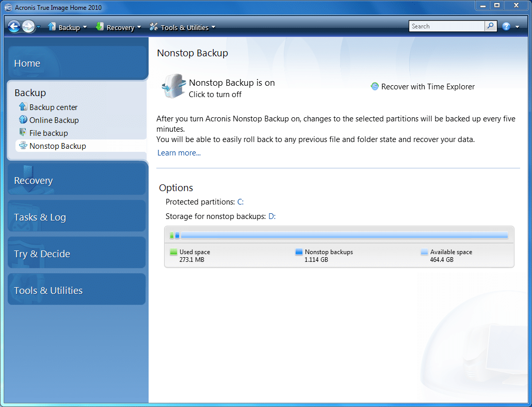Viewport: 532px width, 407px height.
Task: Click the Online Backup globe icon
Action: click(x=23, y=120)
